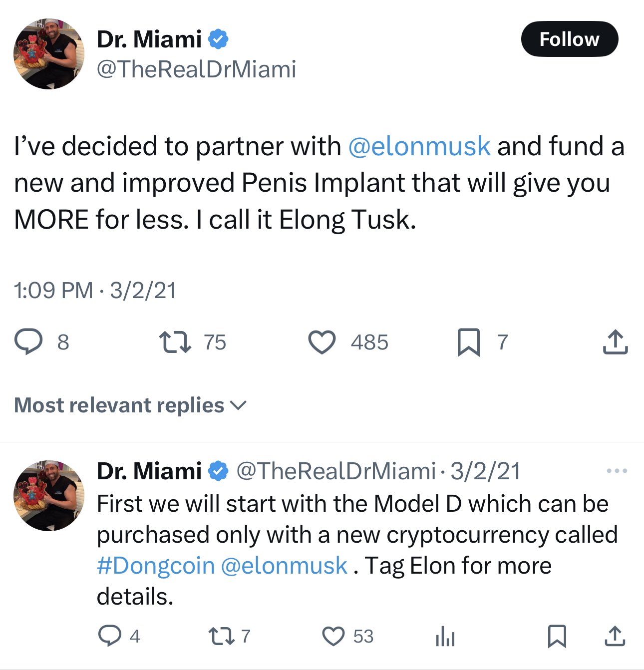
Task: Open the reply author's profile picture
Action: [49, 495]
